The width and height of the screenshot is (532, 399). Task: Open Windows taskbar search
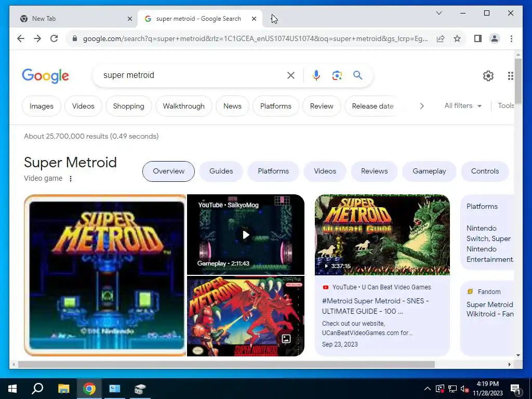tap(37, 389)
